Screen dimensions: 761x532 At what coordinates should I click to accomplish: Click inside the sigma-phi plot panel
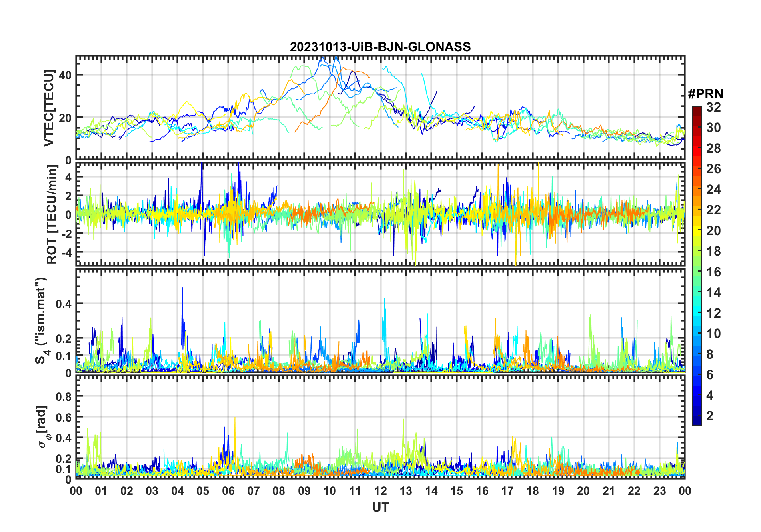click(380, 427)
